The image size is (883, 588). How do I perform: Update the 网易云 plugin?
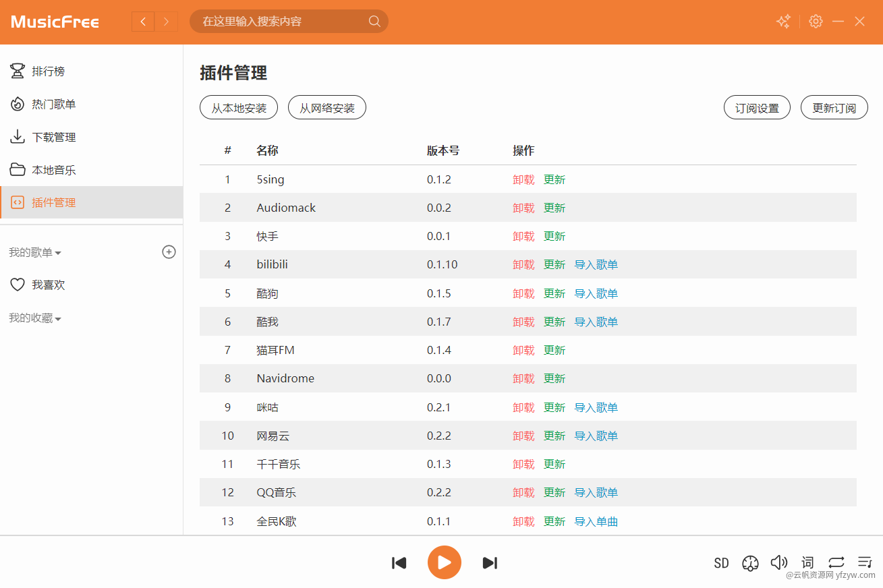554,436
